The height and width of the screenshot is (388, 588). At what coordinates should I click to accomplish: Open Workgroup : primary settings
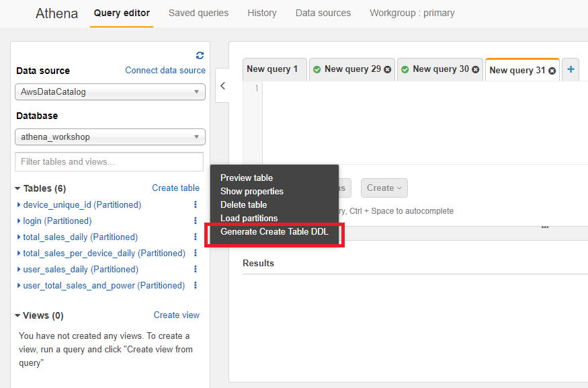coord(412,13)
